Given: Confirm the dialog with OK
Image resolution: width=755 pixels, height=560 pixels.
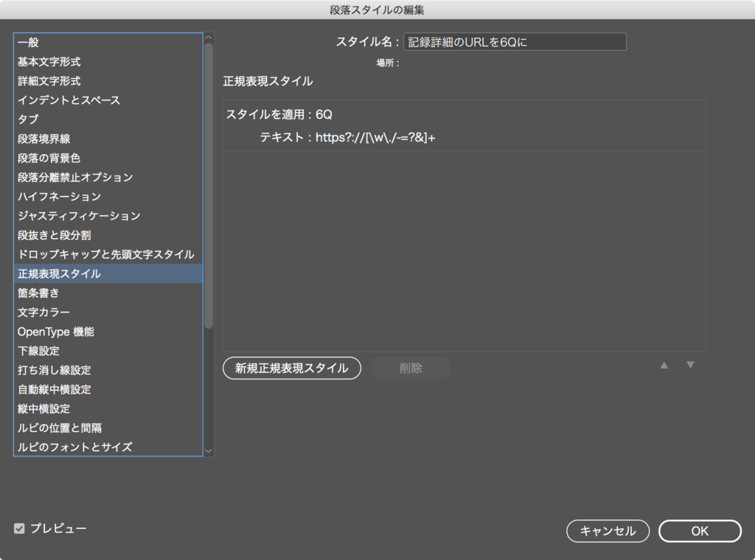Looking at the screenshot, I should pos(700,531).
